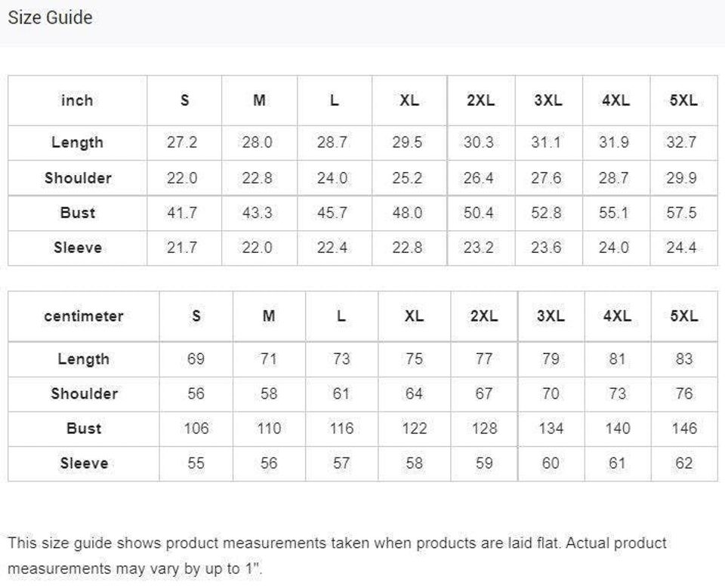Select the 59 sleeve value for 2XL
The image size is (725, 588).
pyautogui.click(x=484, y=463)
